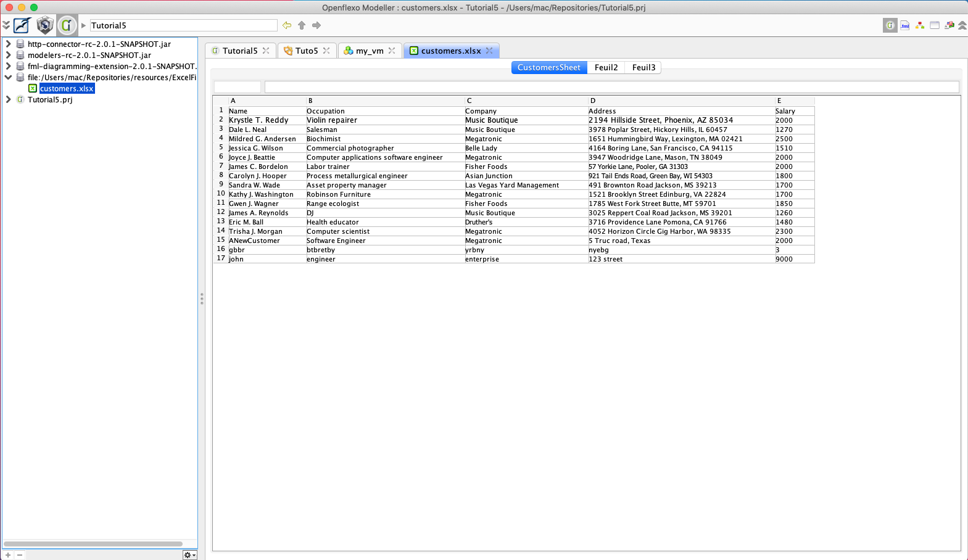The height and width of the screenshot is (560, 968).
Task: Select the cube module icon in toolbar
Action: click(45, 25)
